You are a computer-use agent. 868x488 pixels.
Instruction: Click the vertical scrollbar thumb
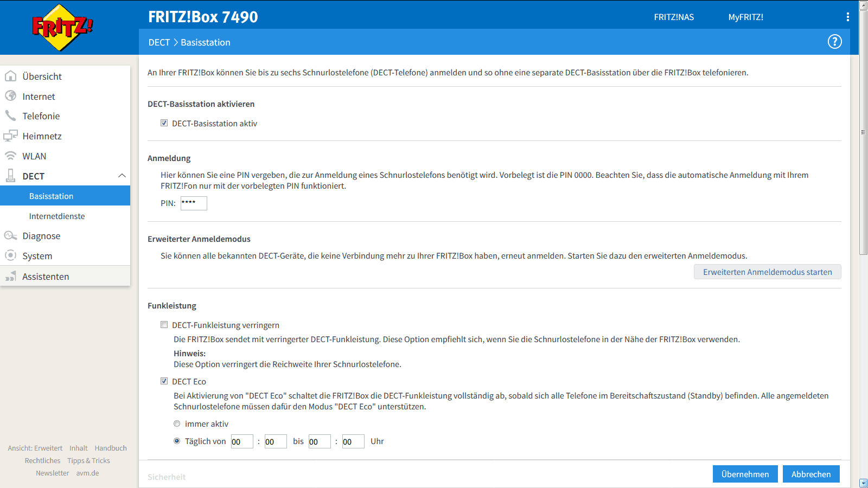[x=863, y=132]
